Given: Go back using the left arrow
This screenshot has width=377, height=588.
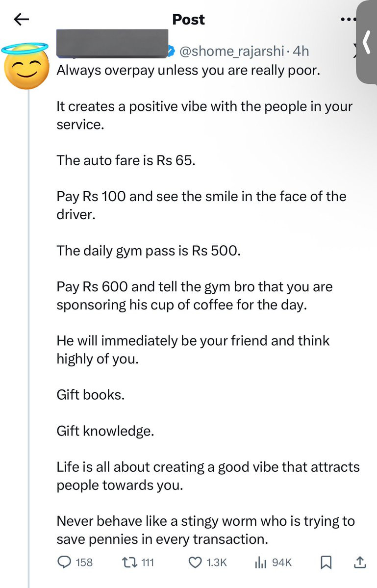Looking at the screenshot, I should point(22,20).
